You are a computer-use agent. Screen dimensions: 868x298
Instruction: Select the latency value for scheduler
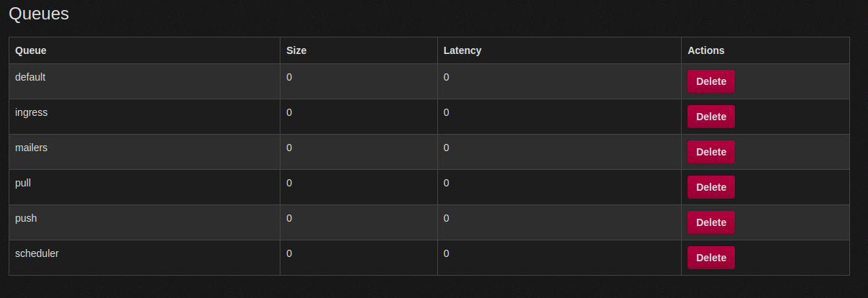[x=447, y=253]
